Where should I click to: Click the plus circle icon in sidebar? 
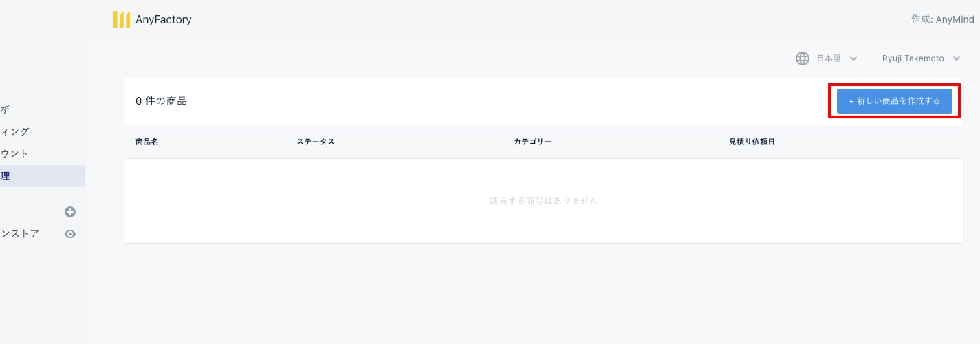(x=70, y=212)
